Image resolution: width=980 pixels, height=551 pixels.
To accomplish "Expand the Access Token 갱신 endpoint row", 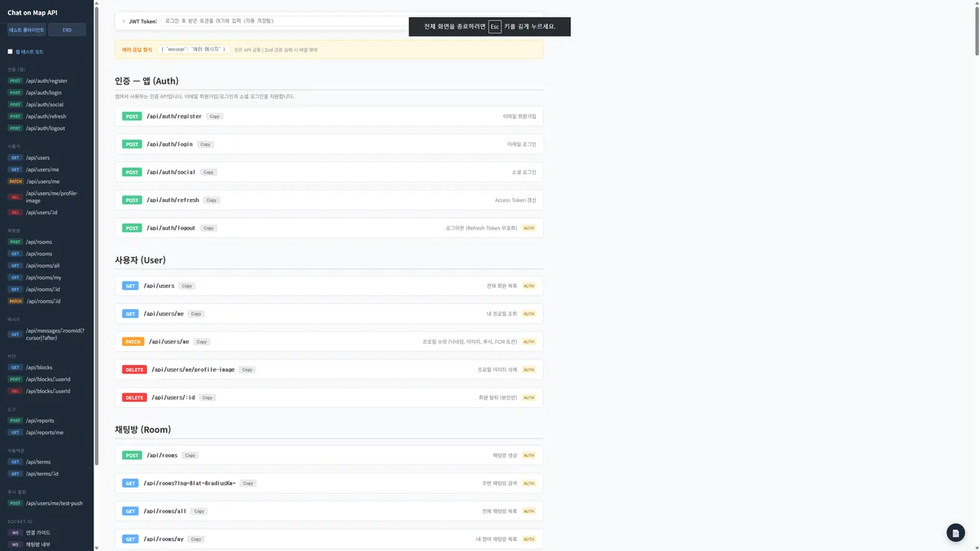I will 329,200.
